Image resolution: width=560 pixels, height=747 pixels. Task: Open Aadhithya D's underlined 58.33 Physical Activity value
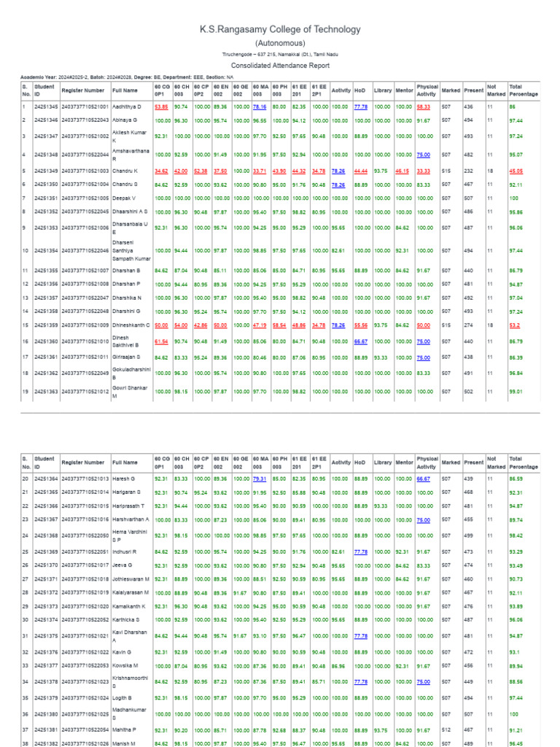coord(424,107)
